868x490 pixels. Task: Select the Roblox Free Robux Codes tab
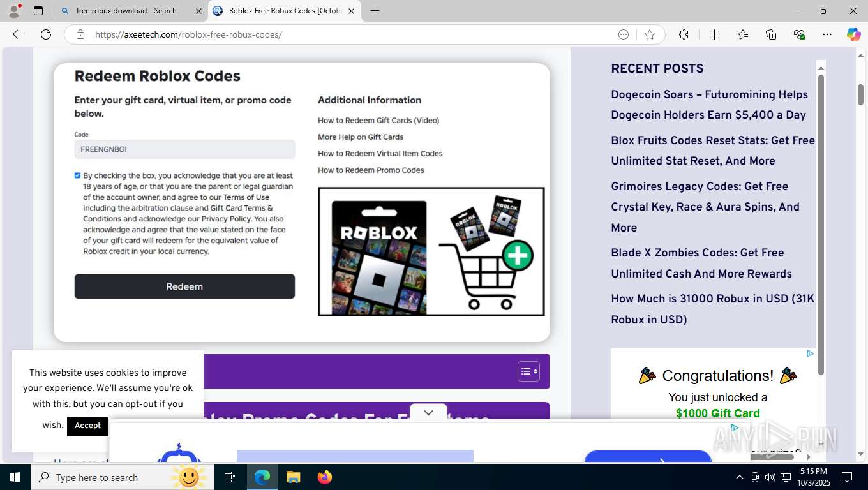coord(285,11)
